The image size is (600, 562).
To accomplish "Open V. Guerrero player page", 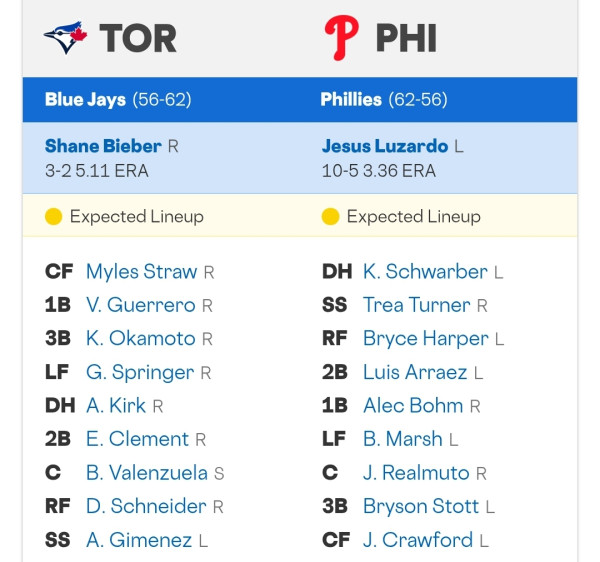I will (140, 305).
